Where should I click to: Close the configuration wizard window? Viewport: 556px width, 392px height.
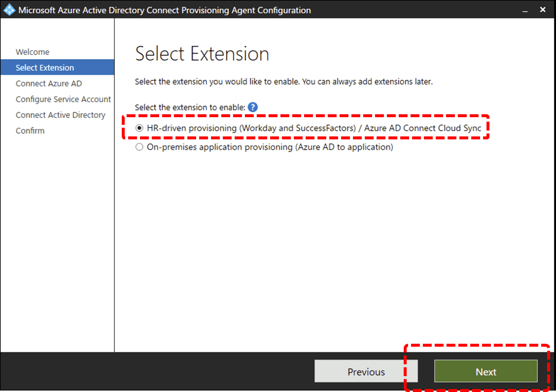[x=543, y=10]
